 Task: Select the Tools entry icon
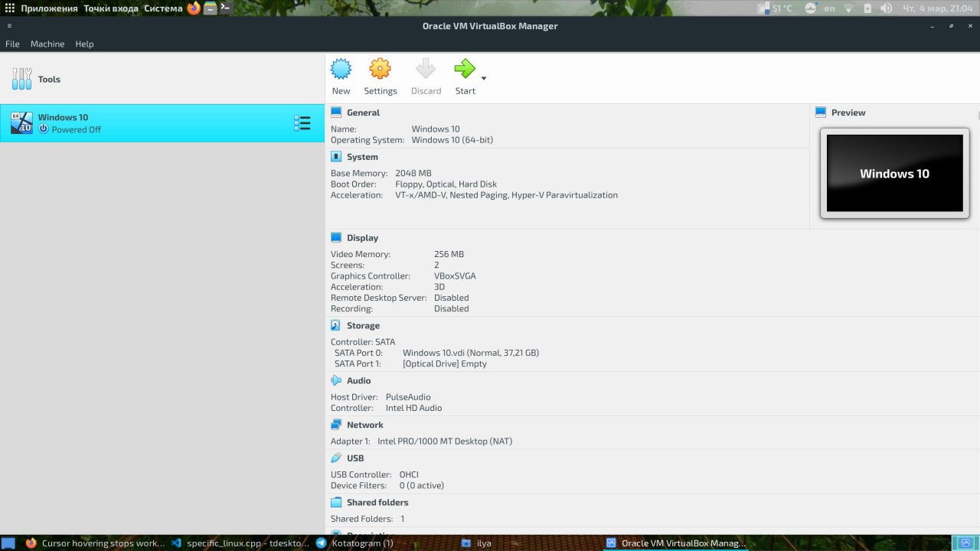pyautogui.click(x=22, y=79)
